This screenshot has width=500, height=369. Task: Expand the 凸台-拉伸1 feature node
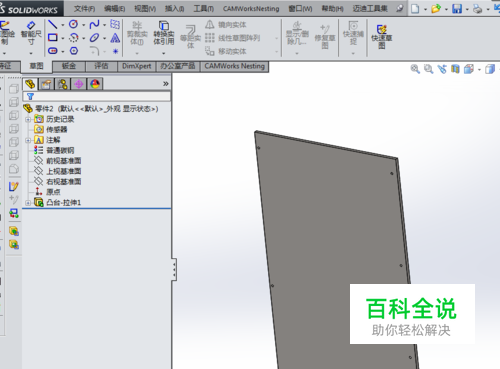click(28, 203)
